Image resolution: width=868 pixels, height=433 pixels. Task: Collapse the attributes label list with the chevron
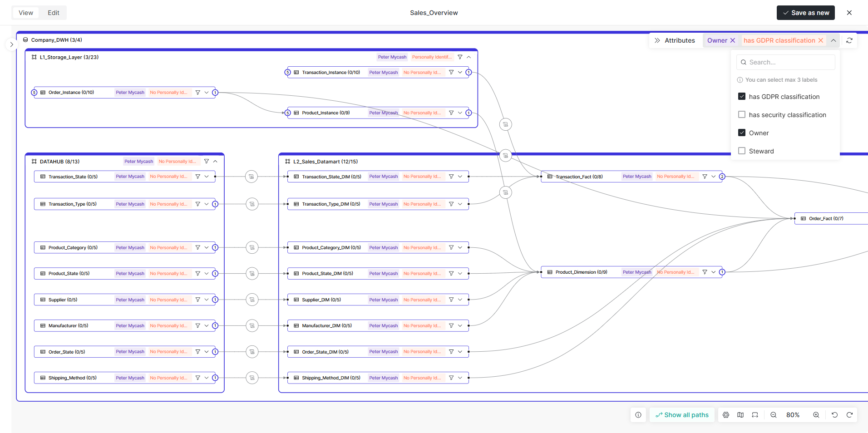(833, 40)
